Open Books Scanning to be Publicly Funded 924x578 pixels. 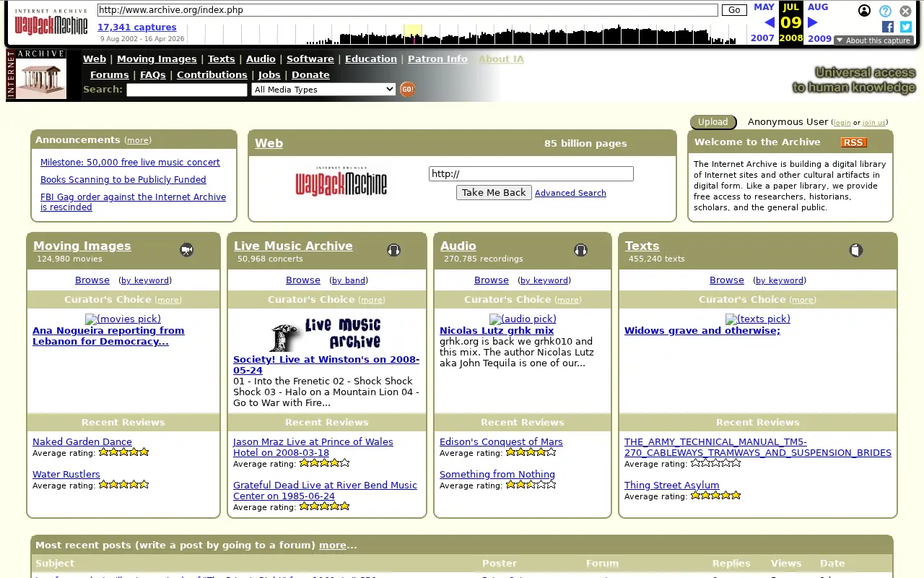[123, 180]
